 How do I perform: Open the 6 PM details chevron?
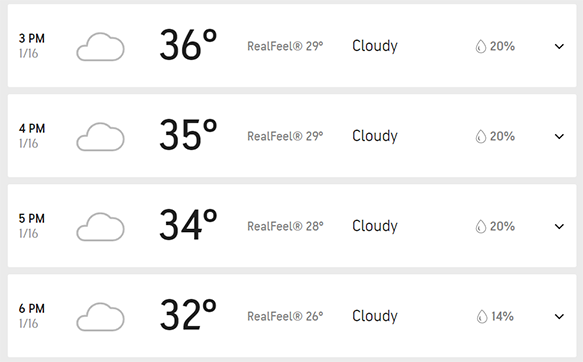point(559,317)
